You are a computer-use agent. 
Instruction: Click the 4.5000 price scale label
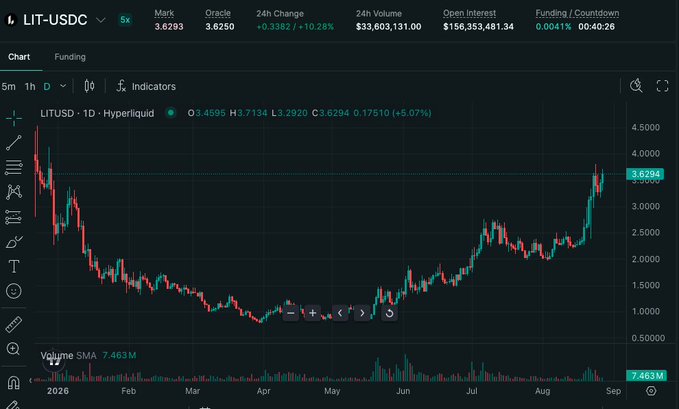[646, 127]
